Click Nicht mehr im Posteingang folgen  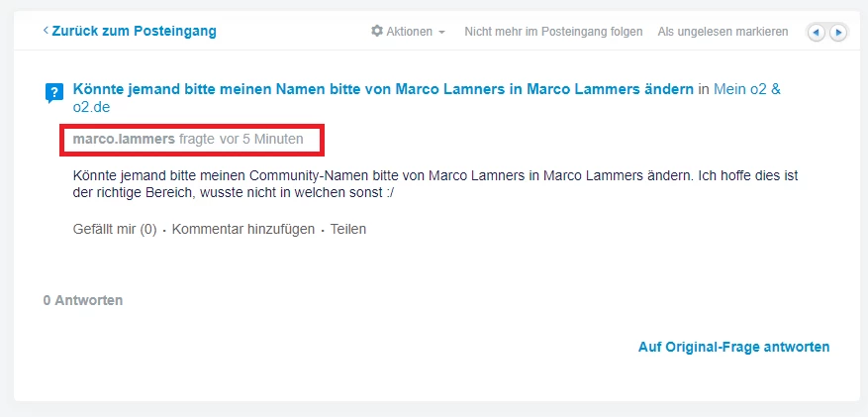(553, 32)
